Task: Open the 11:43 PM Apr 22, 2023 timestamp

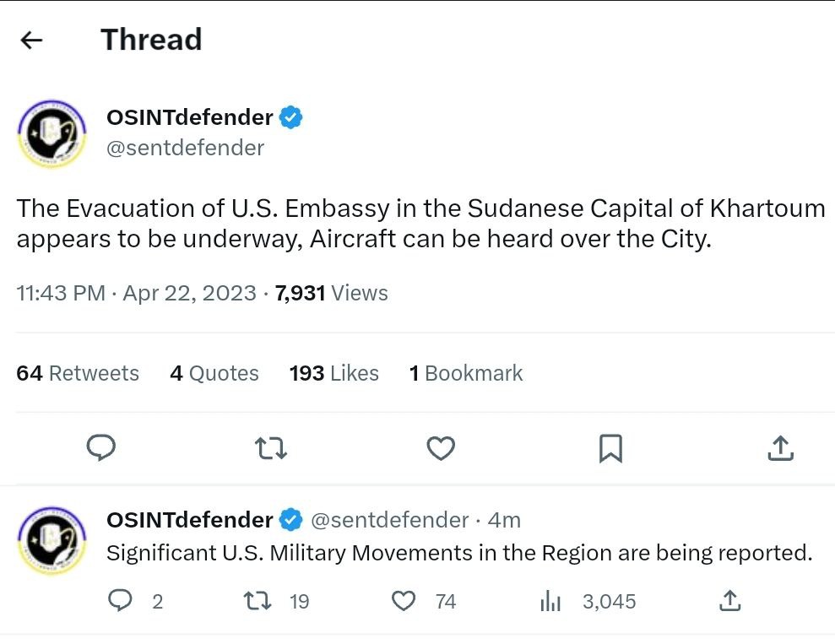Action: click(136, 293)
